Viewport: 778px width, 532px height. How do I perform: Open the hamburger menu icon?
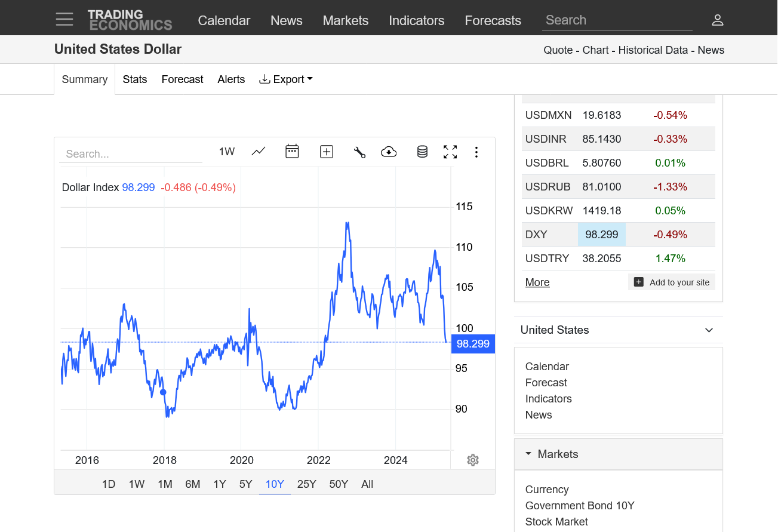click(64, 20)
